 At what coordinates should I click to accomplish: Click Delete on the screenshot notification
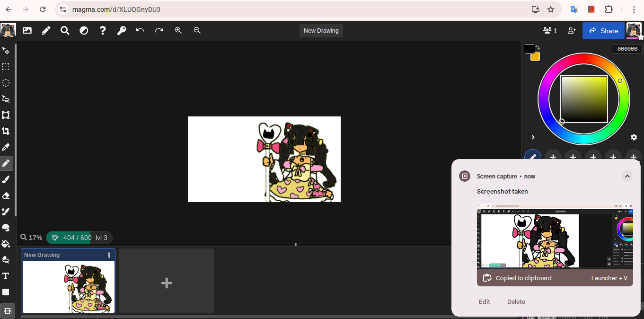[516, 301]
